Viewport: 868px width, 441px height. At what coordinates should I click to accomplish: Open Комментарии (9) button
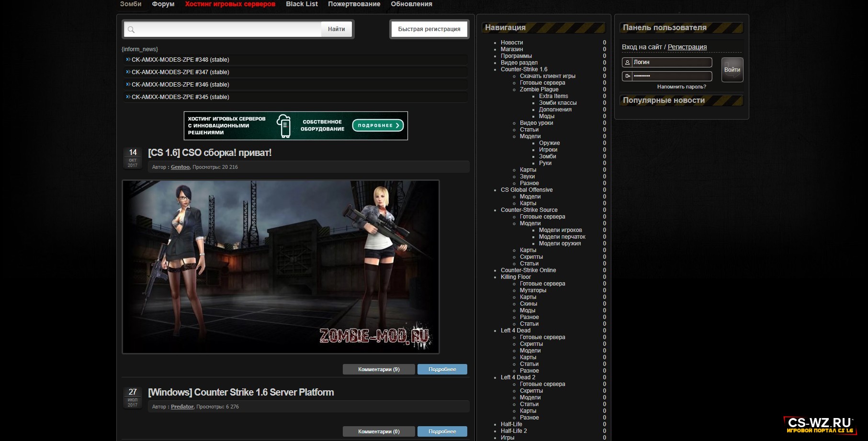pos(379,369)
